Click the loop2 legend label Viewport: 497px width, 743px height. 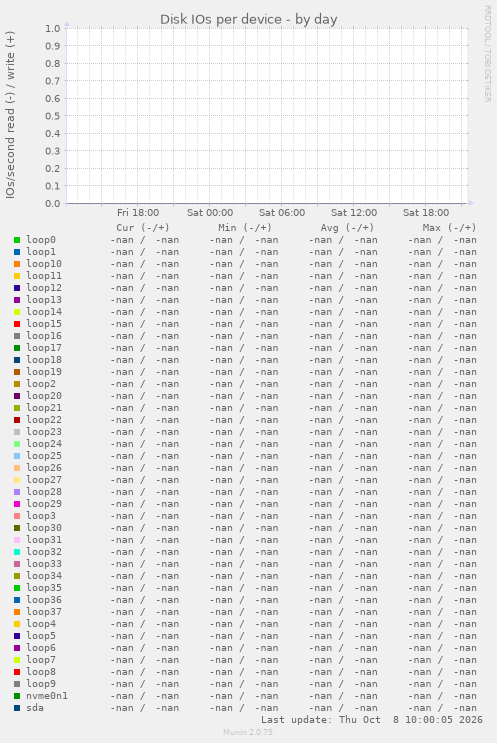41,384
